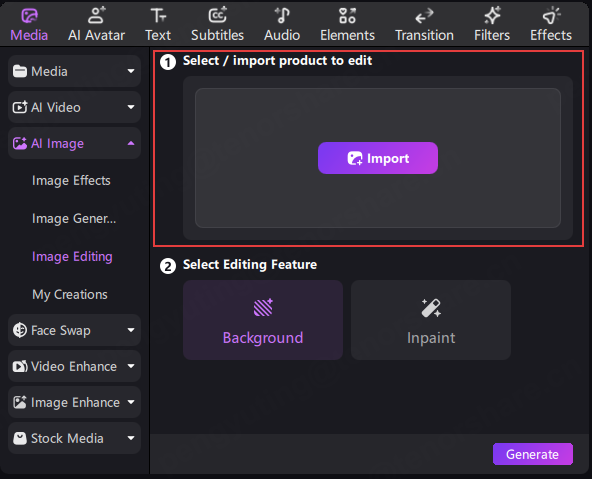Click the Generate button
592x479 pixels.
click(x=533, y=454)
